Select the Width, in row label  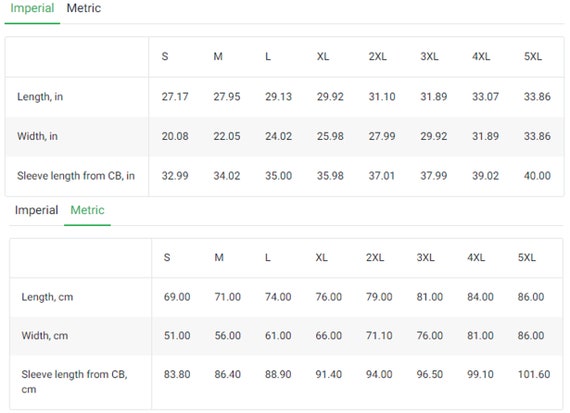37,136
